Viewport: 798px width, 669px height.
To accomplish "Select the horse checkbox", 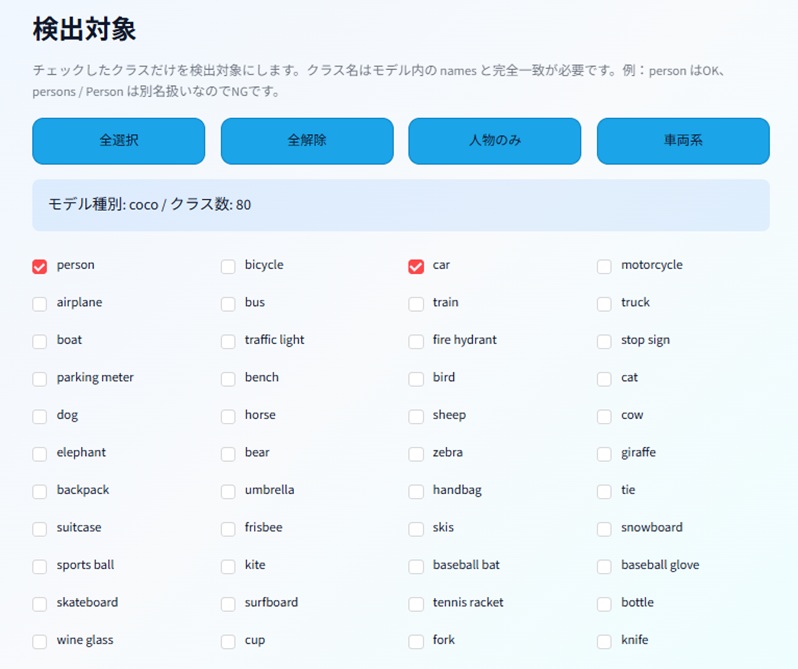I will pos(228,417).
